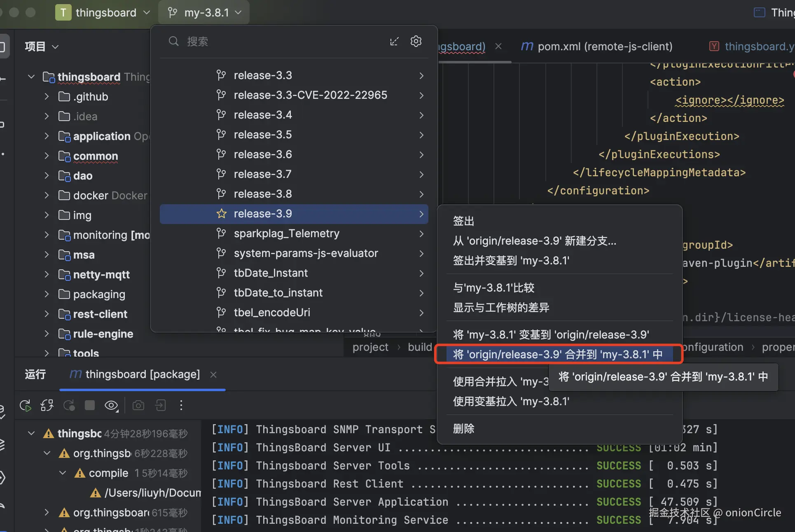Click the camera thread dump icon
The height and width of the screenshot is (532, 795).
point(138,406)
